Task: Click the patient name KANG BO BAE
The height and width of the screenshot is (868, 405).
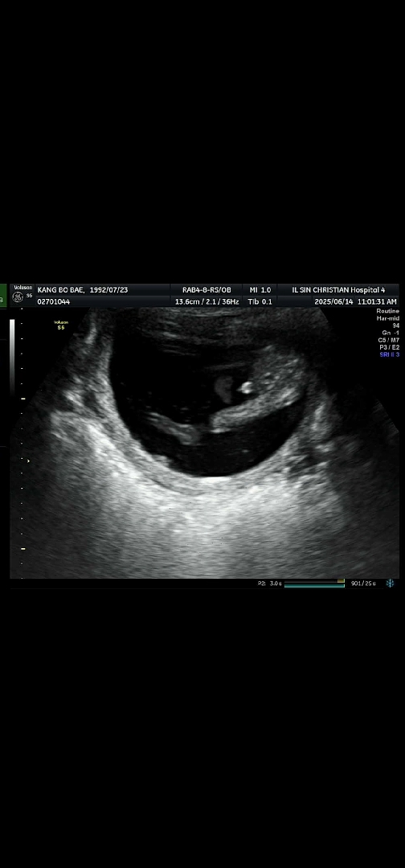Action: click(x=60, y=289)
